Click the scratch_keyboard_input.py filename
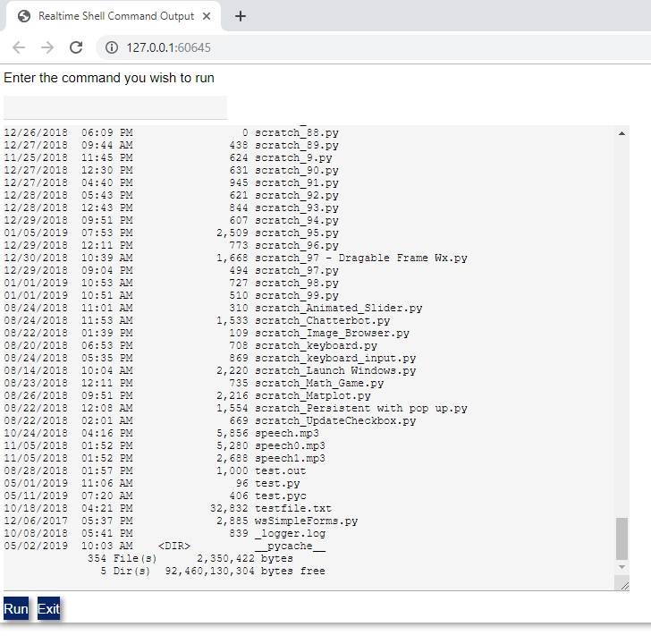 coord(335,358)
